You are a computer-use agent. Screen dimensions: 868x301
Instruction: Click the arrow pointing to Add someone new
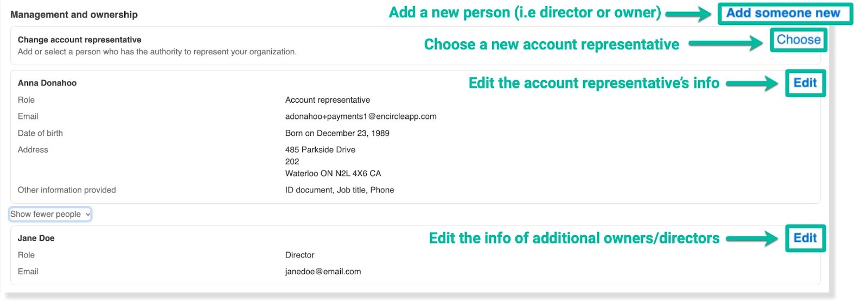coord(688,14)
